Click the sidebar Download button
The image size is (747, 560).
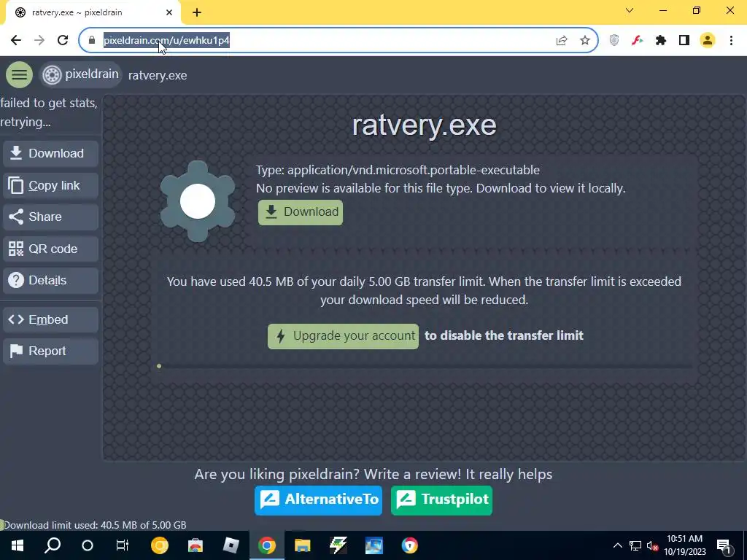pyautogui.click(x=50, y=153)
